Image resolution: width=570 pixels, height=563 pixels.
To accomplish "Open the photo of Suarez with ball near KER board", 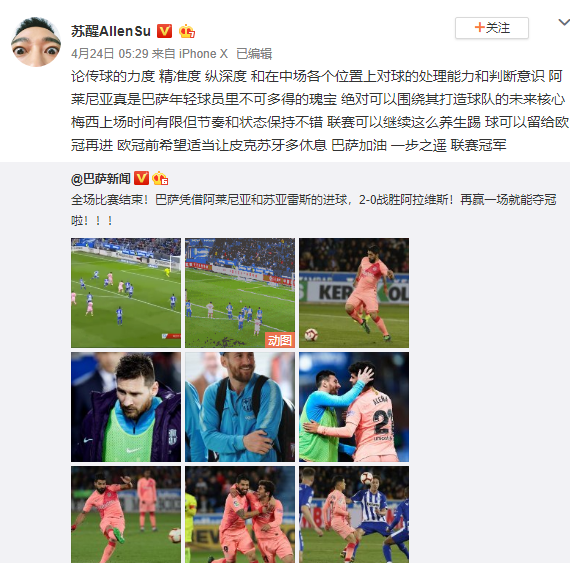I will 354,293.
